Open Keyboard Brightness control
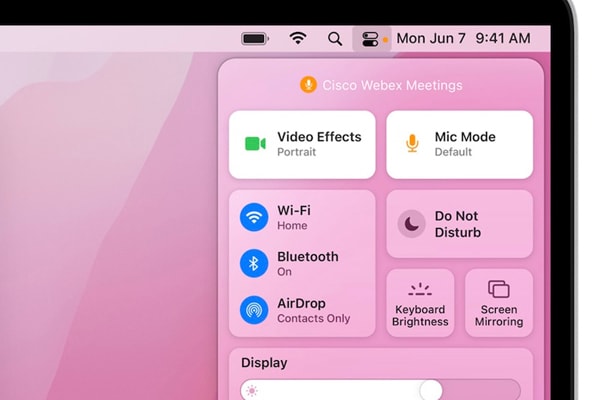Viewport: 600px width, 400px height. tap(420, 303)
